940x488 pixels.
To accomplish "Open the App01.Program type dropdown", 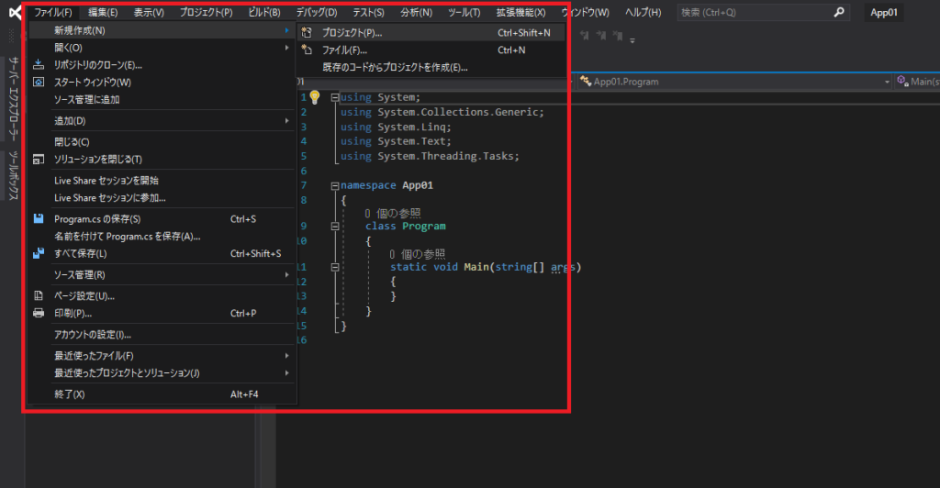I will tap(730, 81).
